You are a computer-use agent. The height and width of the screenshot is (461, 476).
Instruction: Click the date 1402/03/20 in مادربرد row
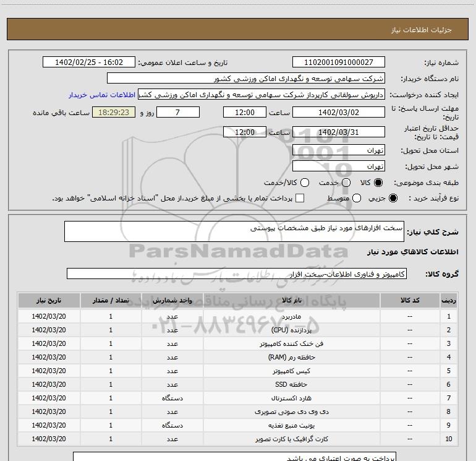coord(49,316)
